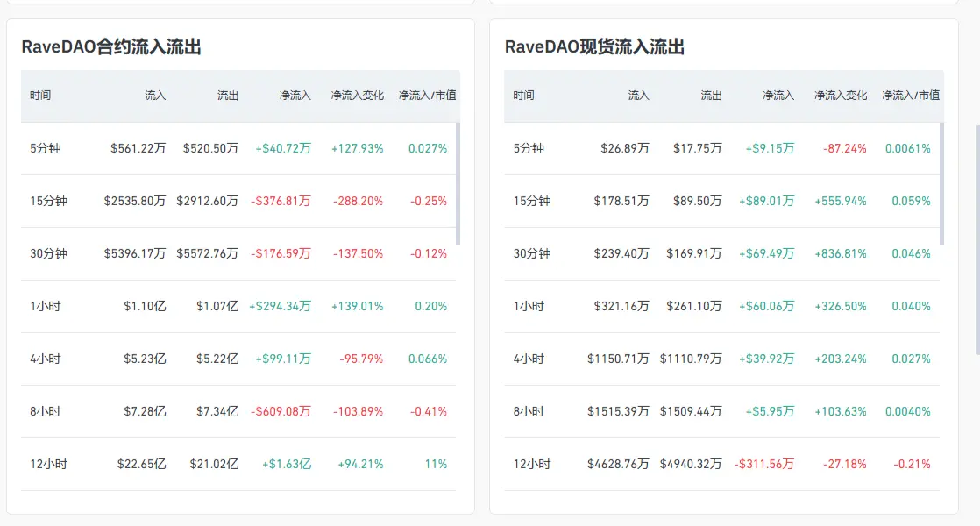Click inflow value $22.65亿

142,464
